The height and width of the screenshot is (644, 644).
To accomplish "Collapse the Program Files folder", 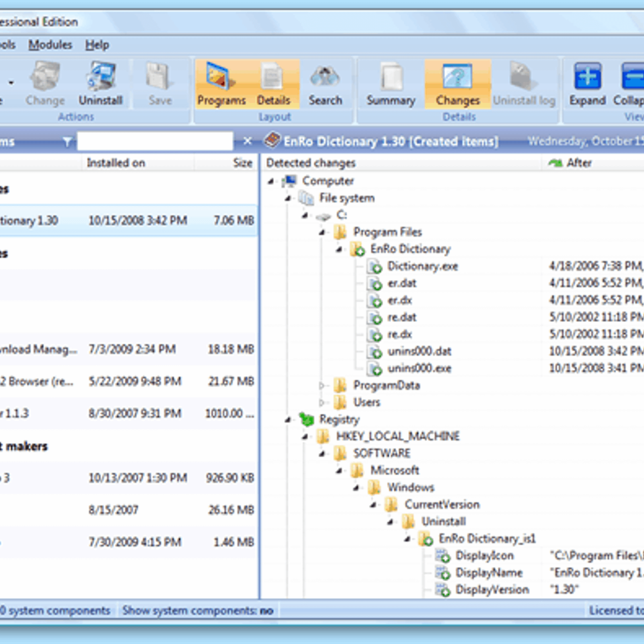I will (x=322, y=233).
